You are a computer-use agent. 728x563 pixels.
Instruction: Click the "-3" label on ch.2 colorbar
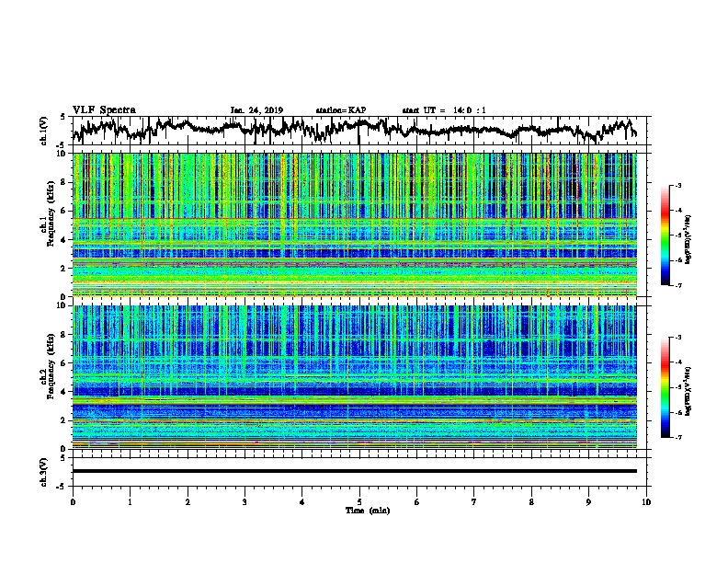click(x=677, y=338)
